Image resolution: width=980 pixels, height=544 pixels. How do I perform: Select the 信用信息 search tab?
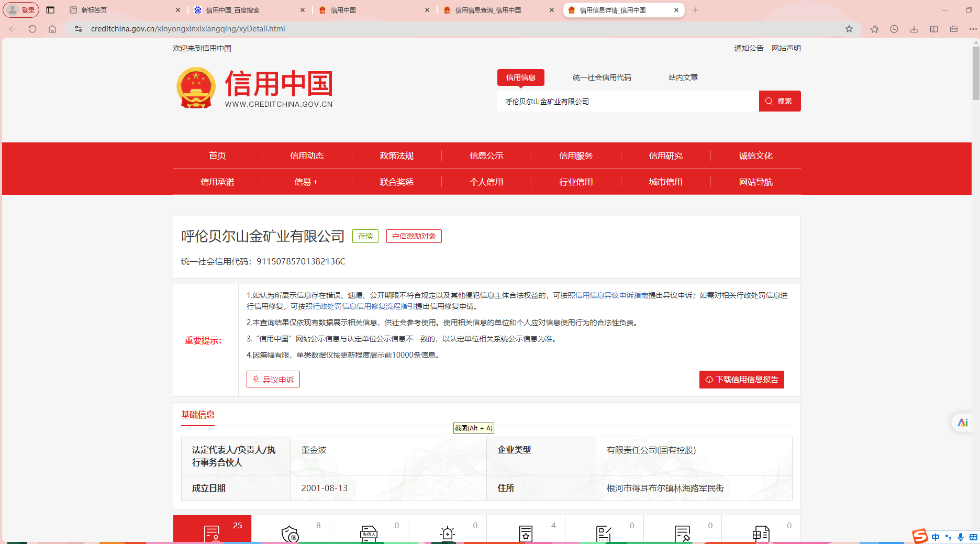point(521,78)
